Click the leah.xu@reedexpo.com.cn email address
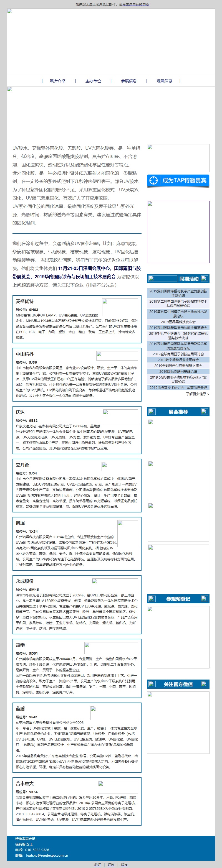This screenshot has width=222, height=868. (47, 855)
